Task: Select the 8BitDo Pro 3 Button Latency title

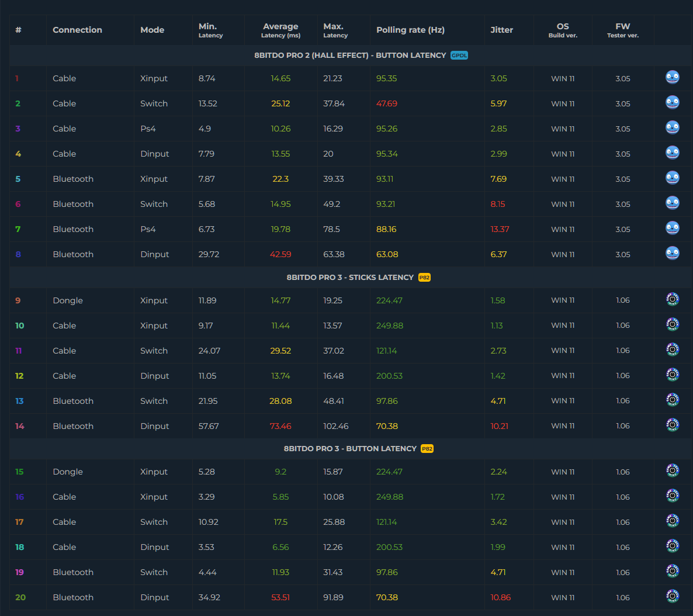Action: click(350, 448)
